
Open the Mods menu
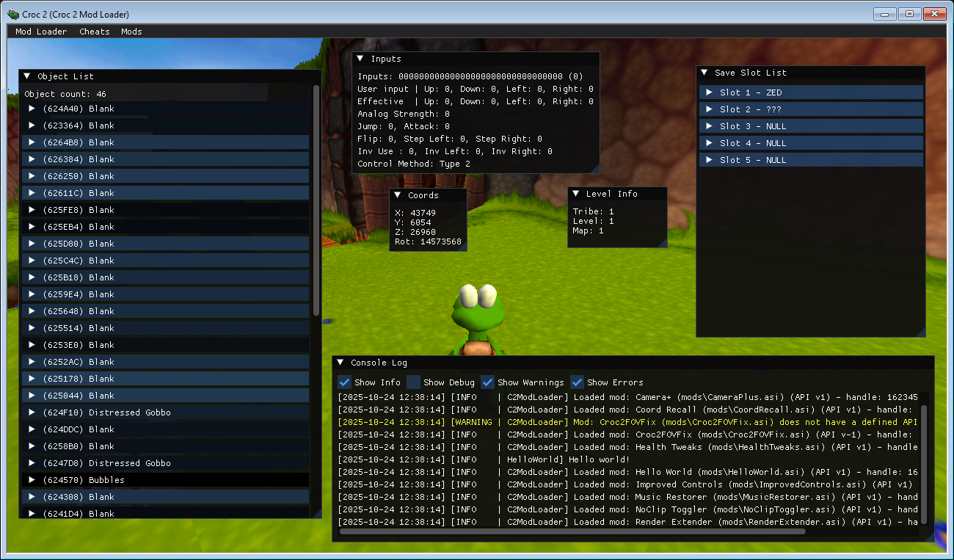pos(131,32)
